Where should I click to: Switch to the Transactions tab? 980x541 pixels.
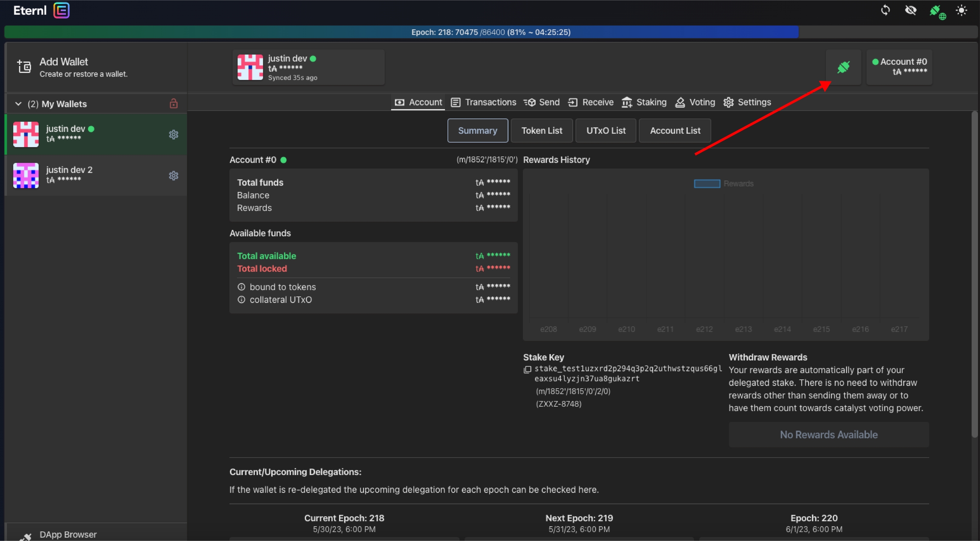483,102
